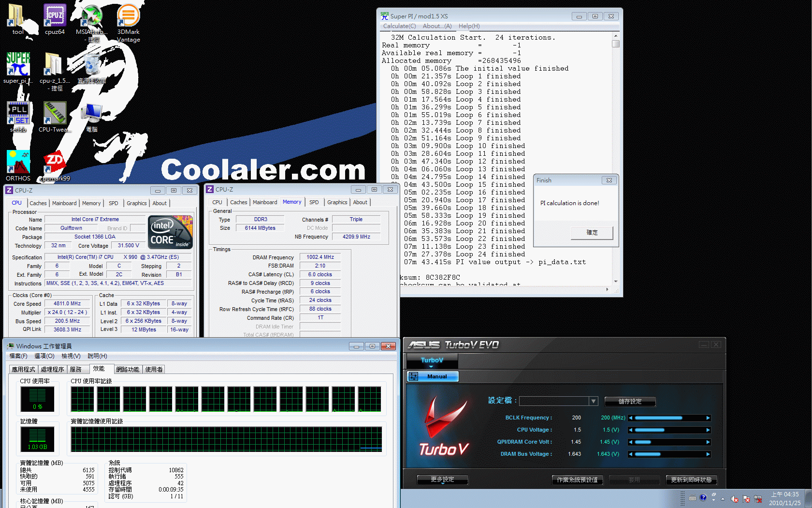The image size is (812, 508).
Task: Click Super PI horizontal scroll right arrow
Action: [x=608, y=289]
